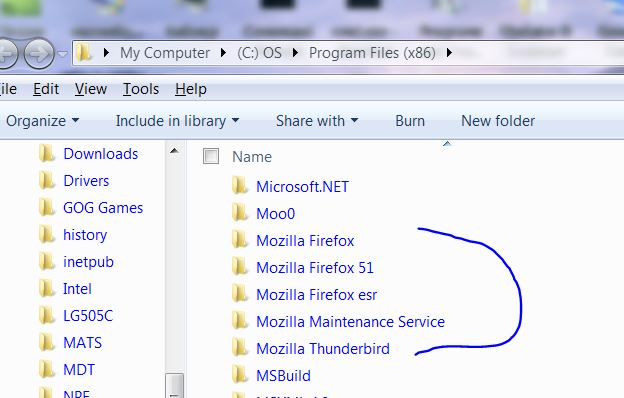The height and width of the screenshot is (398, 624).
Task: Click My Computer in the address bar
Action: pyautogui.click(x=165, y=53)
